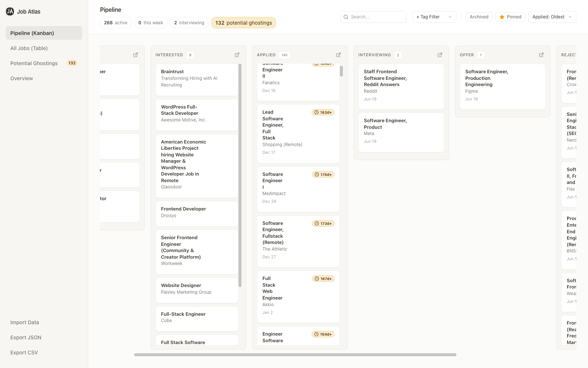Click the 173d+ ghosting badge

(323, 223)
